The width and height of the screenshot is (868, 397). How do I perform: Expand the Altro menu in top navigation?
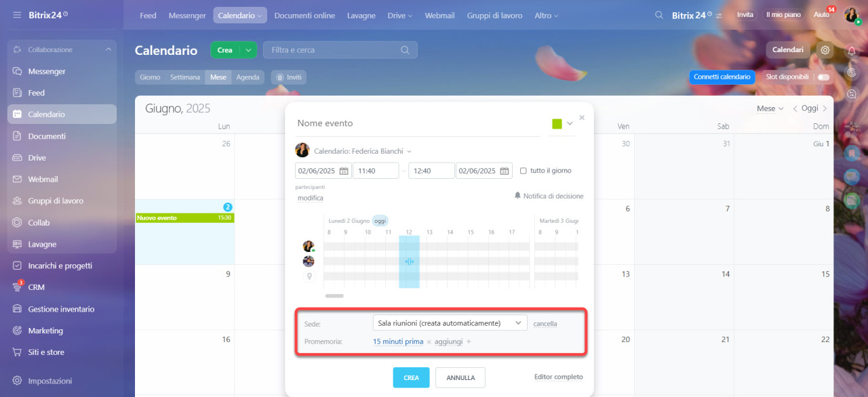click(546, 15)
